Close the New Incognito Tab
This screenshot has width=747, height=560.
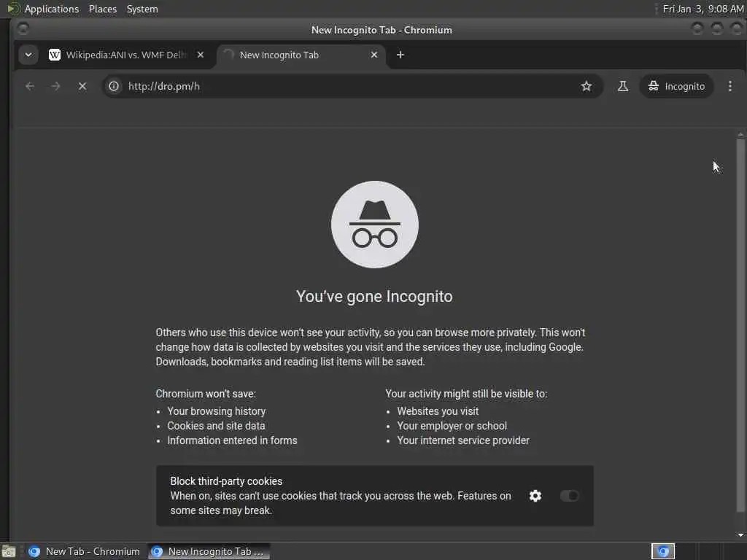pyautogui.click(x=374, y=55)
